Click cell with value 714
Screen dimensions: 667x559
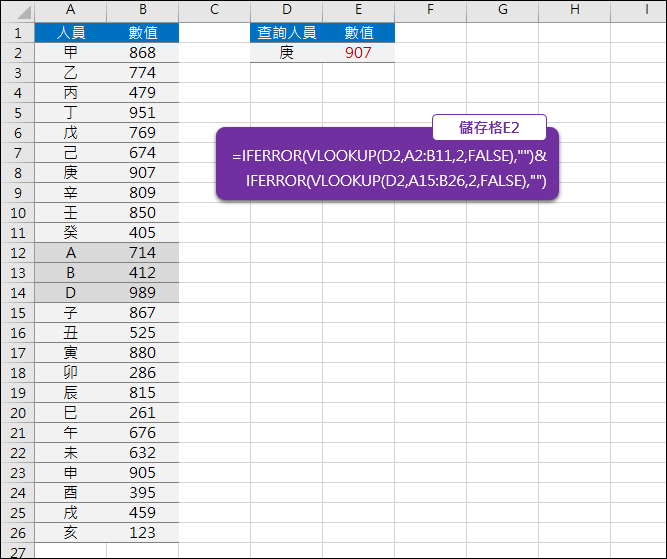tap(143, 253)
